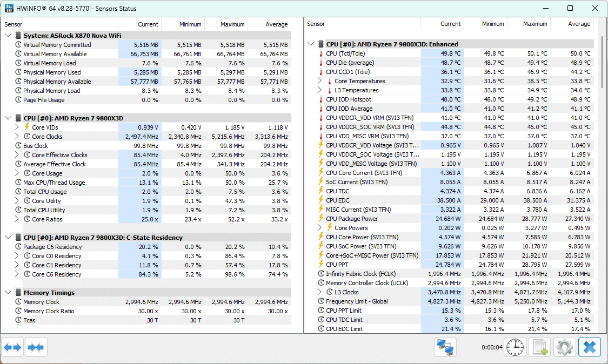Click the icon beside Infinity Fabric Clock (FCLK)
Image resolution: width=608 pixels, height=364 pixels.
tap(321, 273)
